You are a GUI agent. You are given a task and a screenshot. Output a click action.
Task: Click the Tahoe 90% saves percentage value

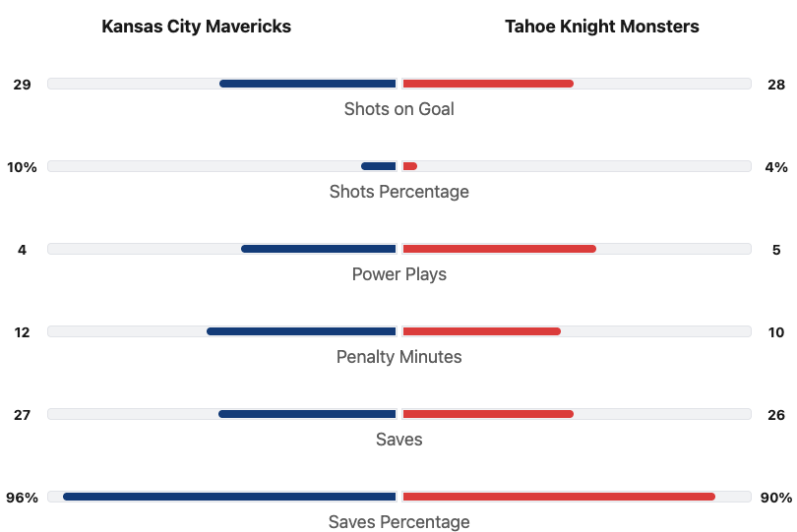[x=776, y=498]
